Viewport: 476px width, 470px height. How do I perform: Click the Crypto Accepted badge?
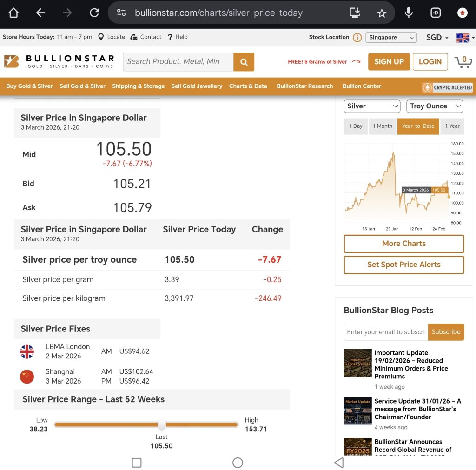[448, 87]
